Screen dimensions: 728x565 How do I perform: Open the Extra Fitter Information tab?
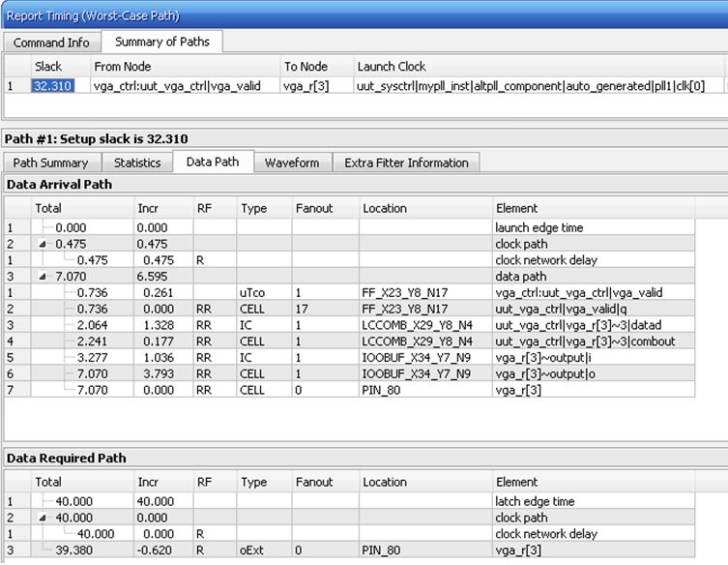tap(406, 163)
